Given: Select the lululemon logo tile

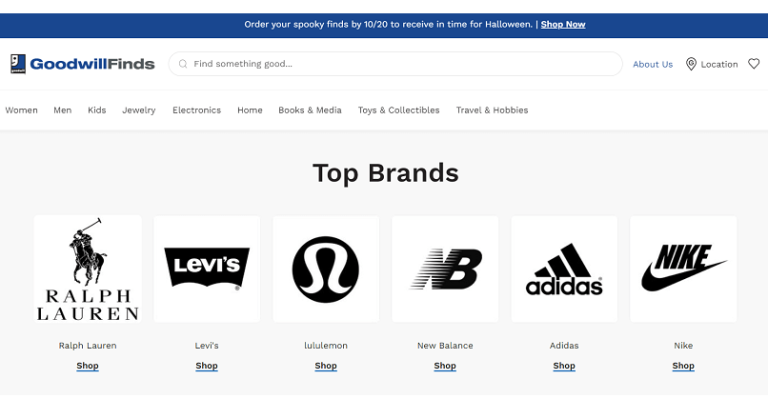Looking at the screenshot, I should point(326,269).
